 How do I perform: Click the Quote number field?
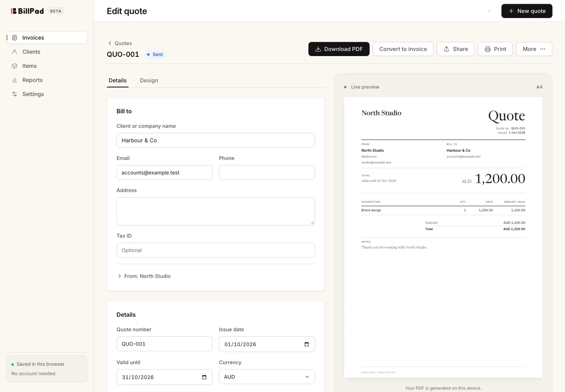(x=164, y=344)
